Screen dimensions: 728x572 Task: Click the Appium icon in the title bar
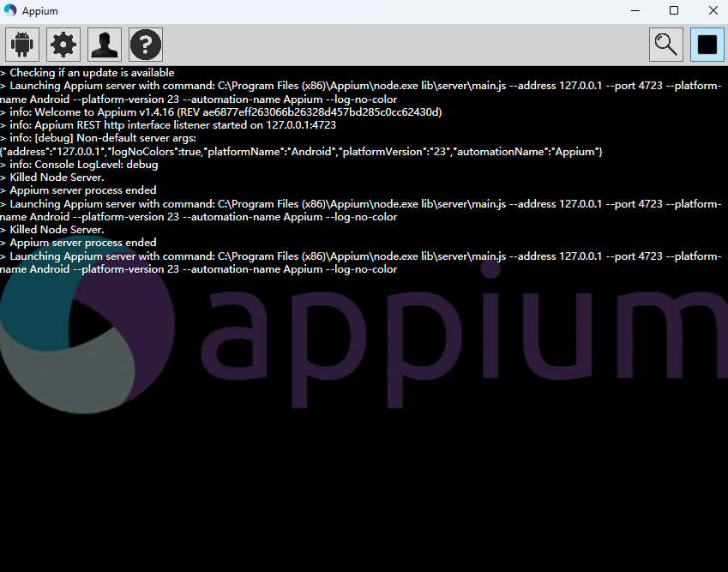click(10, 10)
